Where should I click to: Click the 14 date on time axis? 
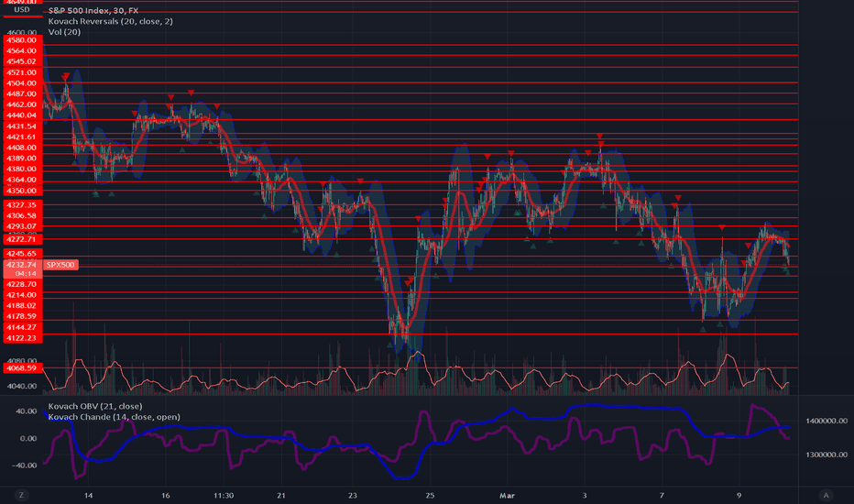(x=88, y=495)
